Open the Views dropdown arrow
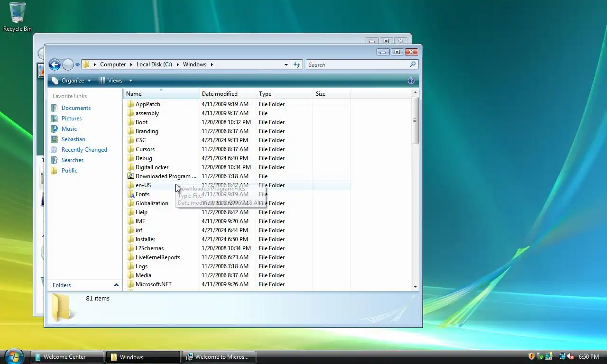607x364 pixels. 130,81
